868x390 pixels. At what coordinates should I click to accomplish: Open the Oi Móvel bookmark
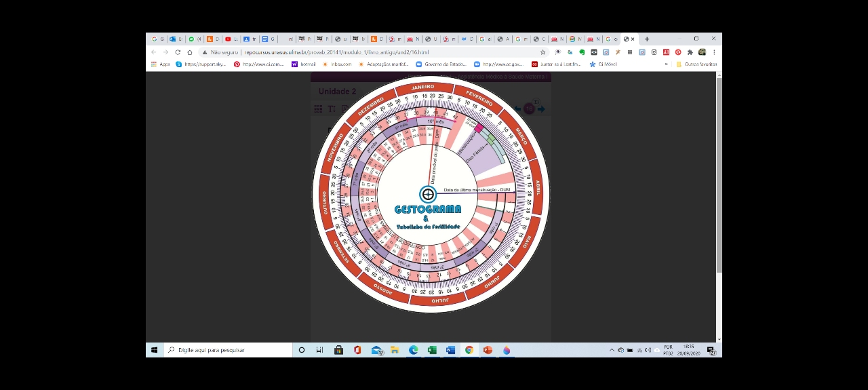[x=603, y=64]
